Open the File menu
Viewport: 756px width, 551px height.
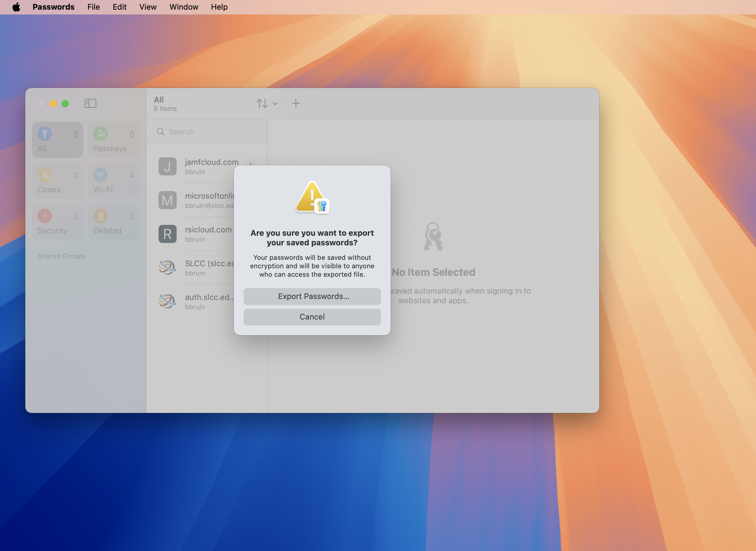[93, 7]
